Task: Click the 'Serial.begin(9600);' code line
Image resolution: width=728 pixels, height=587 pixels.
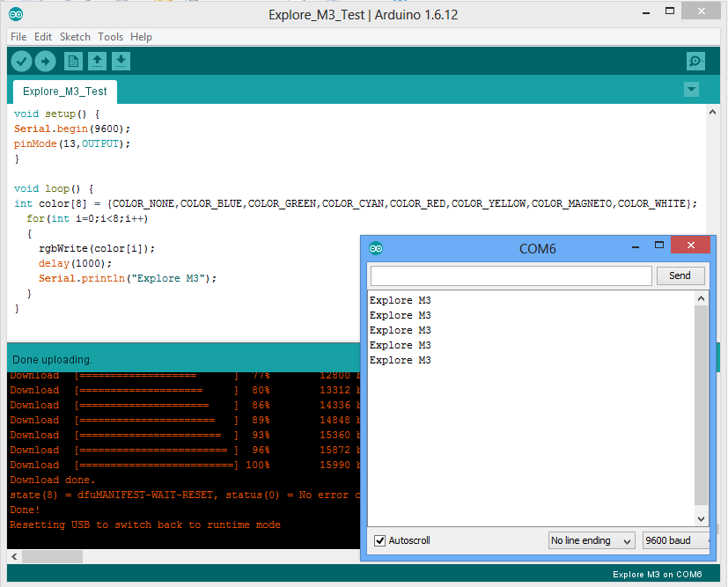Action: pos(72,129)
